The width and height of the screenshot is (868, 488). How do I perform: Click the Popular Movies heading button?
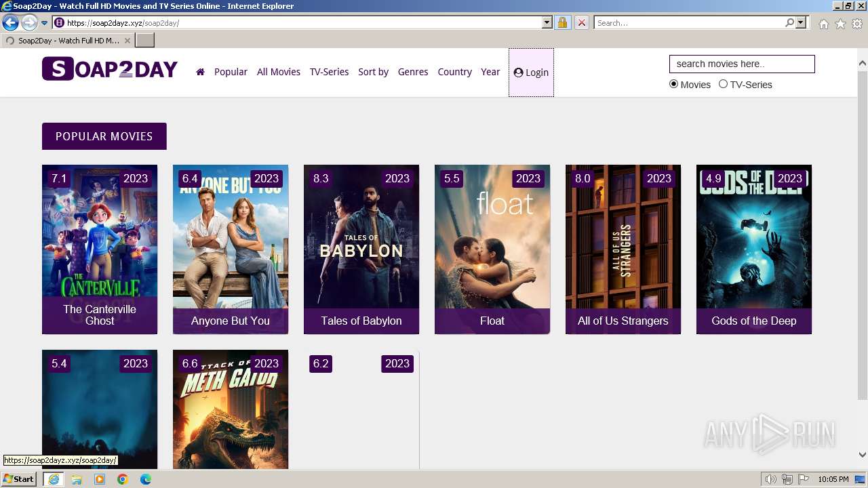pos(104,136)
